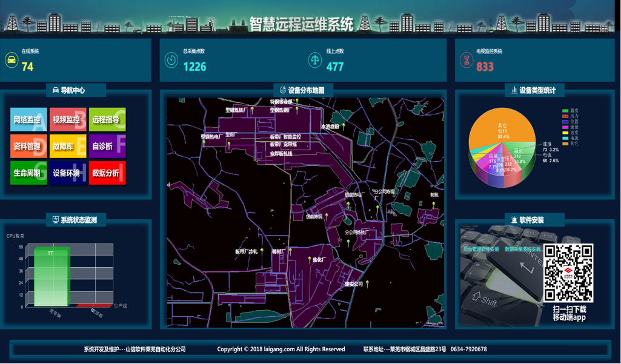
Task: Go to the 数据分析 tile
Action: [x=107, y=173]
